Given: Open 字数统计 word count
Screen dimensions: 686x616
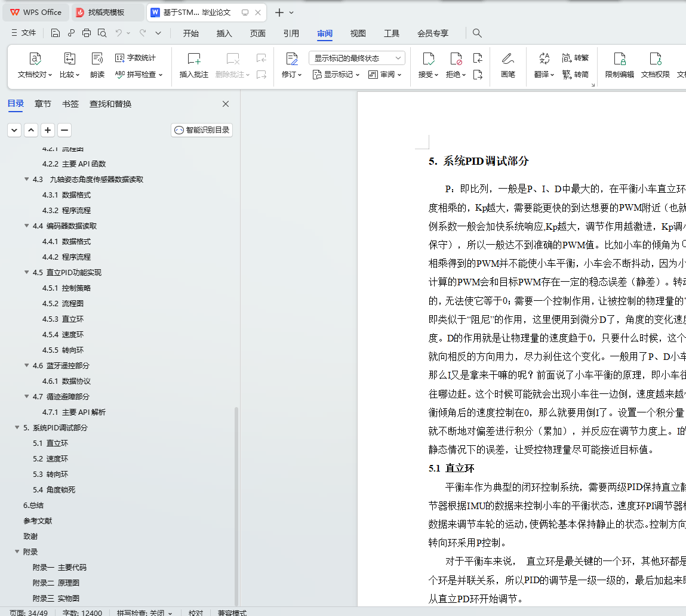Looking at the screenshot, I should coord(135,58).
